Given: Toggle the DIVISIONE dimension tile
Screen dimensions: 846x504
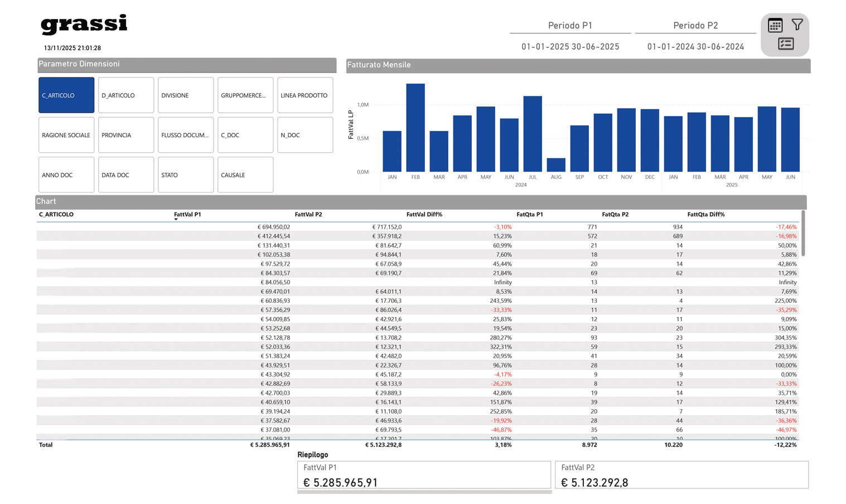Looking at the screenshot, I should point(186,95).
